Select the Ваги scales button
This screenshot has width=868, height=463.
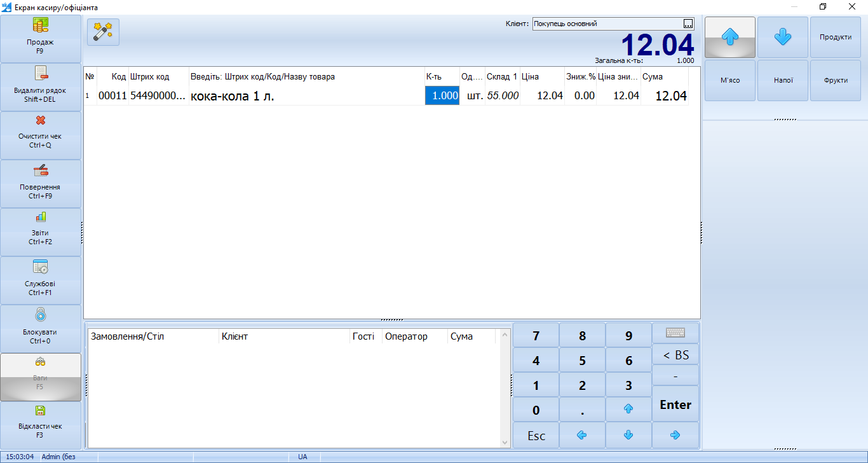pos(41,377)
